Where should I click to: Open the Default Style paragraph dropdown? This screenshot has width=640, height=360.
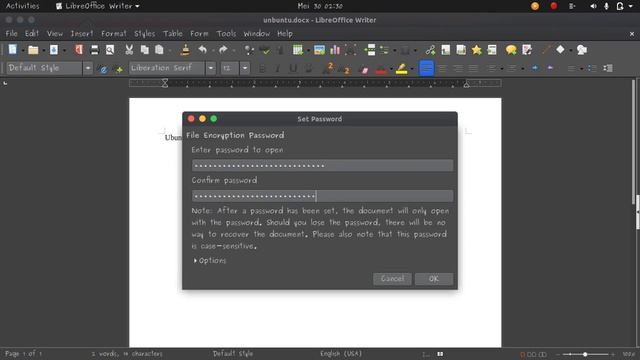pos(88,68)
